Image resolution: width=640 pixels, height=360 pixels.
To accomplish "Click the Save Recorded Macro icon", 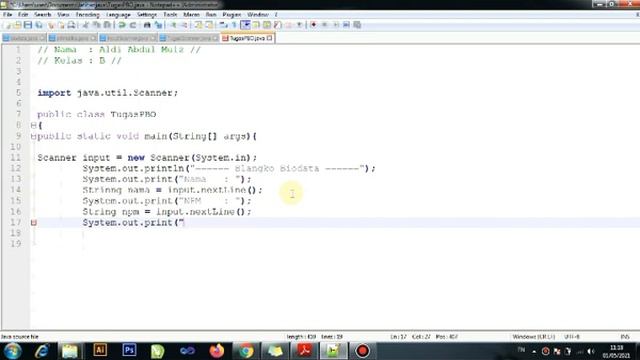I will tap(357, 25).
